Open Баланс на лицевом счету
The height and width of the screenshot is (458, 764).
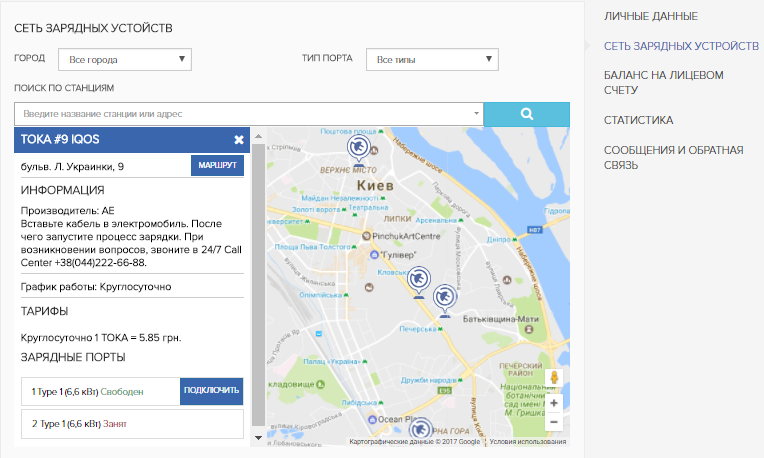(663, 82)
